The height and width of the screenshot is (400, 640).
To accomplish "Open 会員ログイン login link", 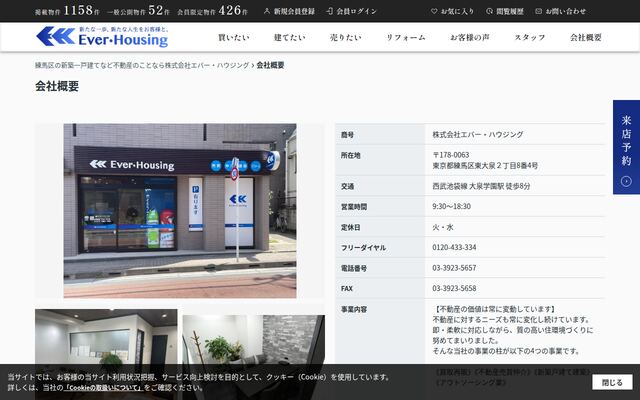I will click(x=351, y=11).
